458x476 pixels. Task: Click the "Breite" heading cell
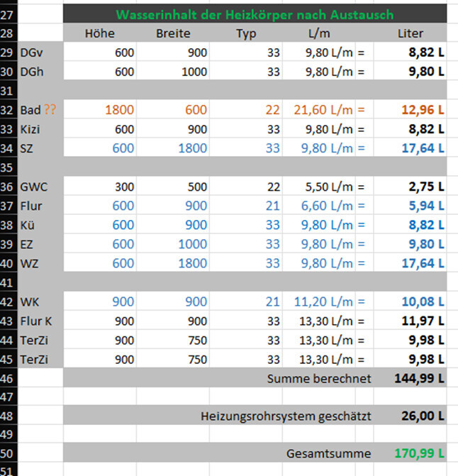[x=173, y=33]
